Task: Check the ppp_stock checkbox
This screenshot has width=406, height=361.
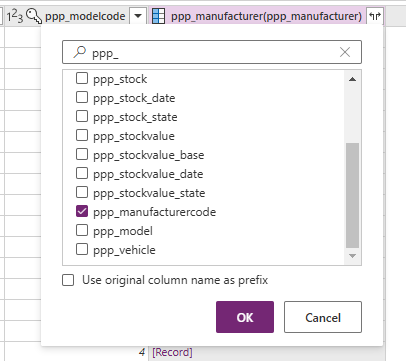Action: click(82, 78)
